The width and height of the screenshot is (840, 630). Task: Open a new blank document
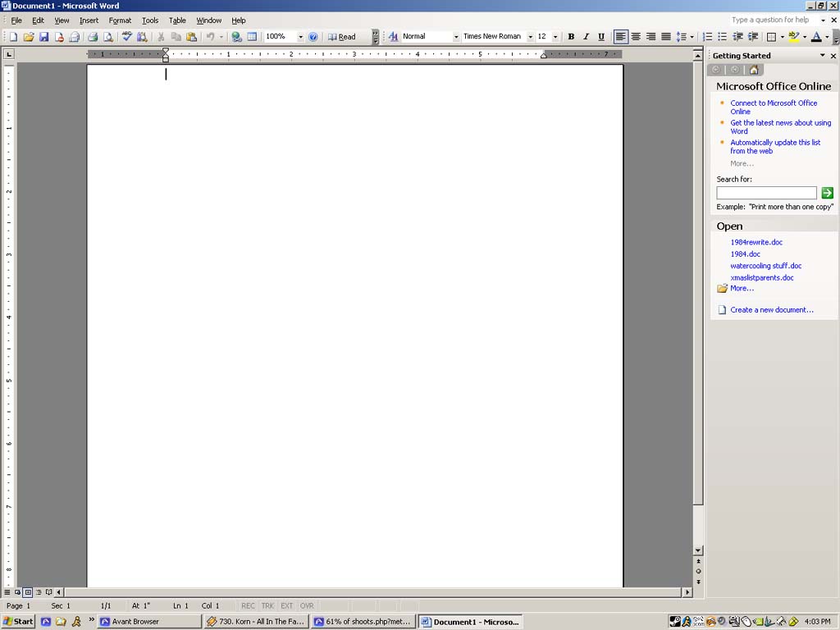12,36
